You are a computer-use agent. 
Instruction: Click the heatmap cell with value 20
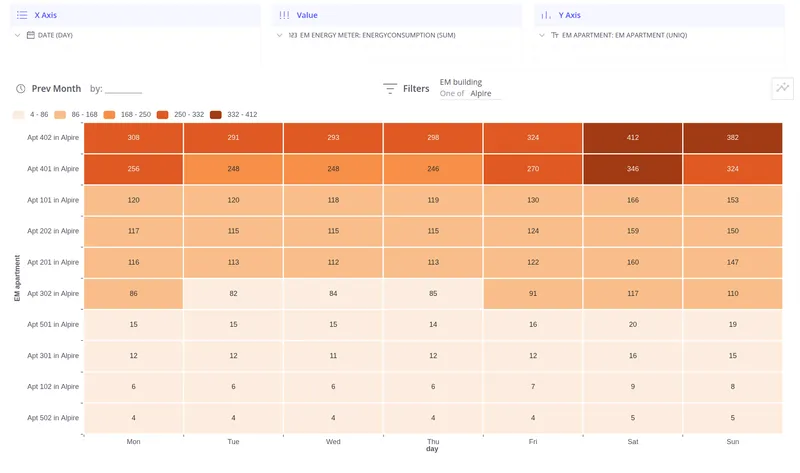coord(633,325)
